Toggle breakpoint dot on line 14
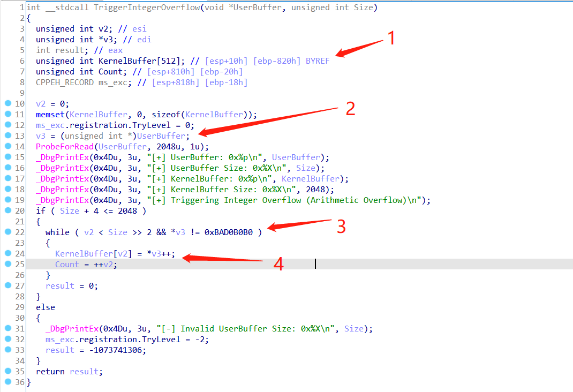The height and width of the screenshot is (392, 573). (x=8, y=146)
